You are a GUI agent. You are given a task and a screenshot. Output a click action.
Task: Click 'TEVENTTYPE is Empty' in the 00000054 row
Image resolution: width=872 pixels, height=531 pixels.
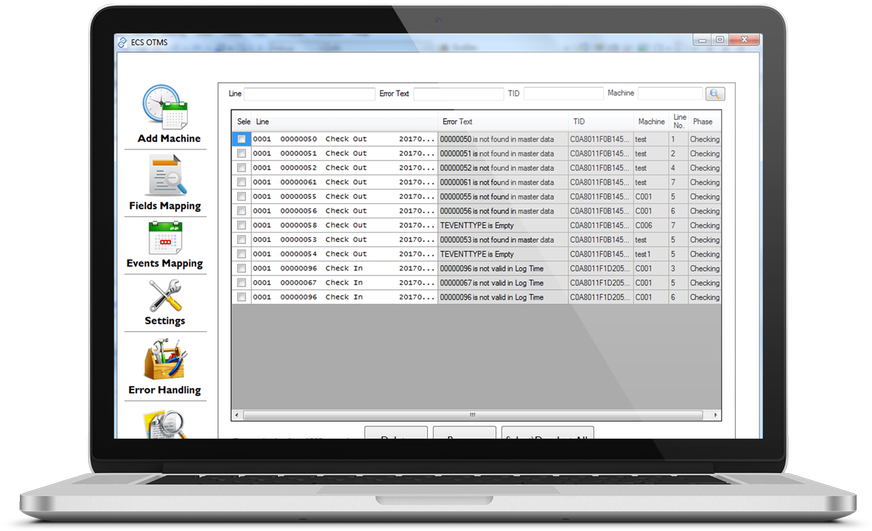(477, 254)
